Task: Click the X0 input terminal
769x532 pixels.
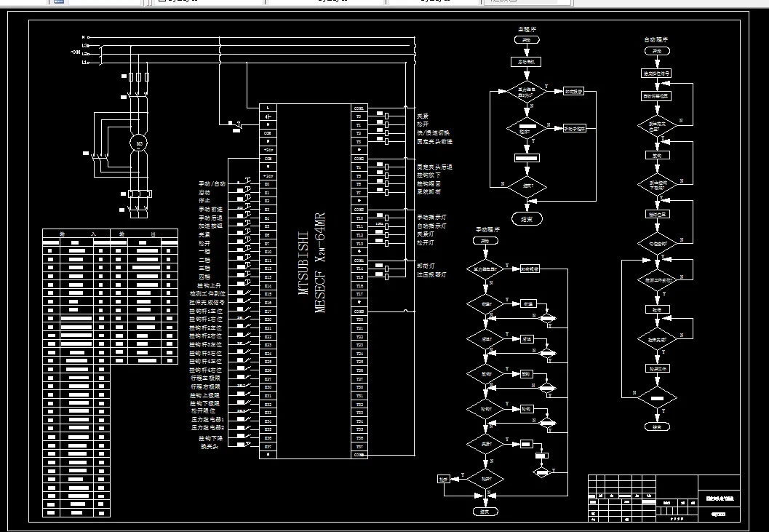Action: [267, 184]
